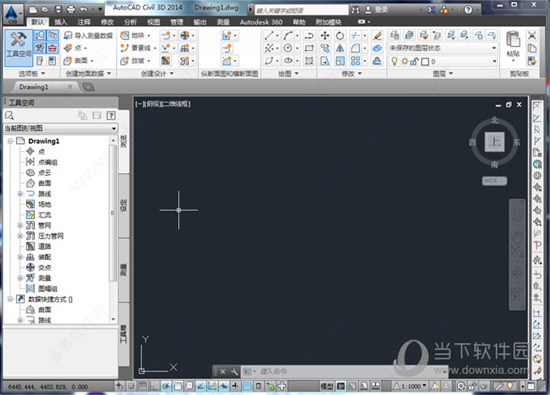
Task: Open the command line customize wrench
Action: pos(234,371)
